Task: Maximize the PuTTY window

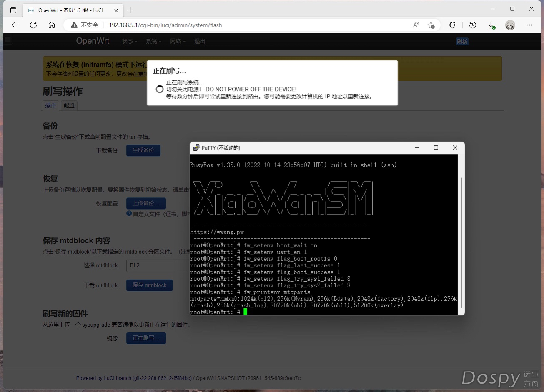Action: pos(436,147)
